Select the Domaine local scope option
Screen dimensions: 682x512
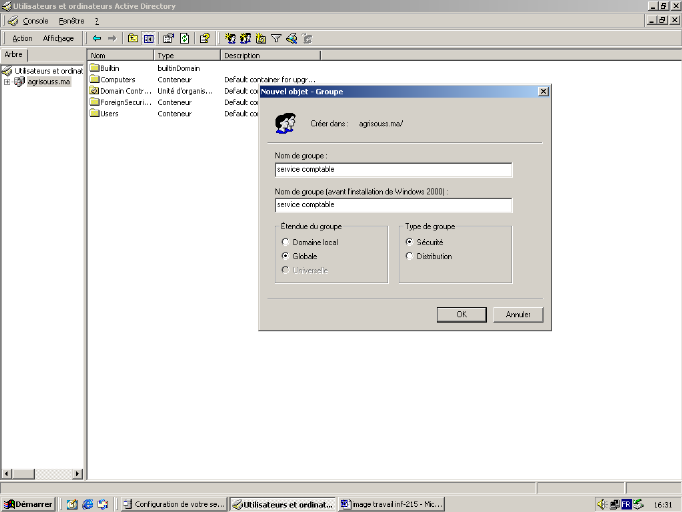[286, 242]
